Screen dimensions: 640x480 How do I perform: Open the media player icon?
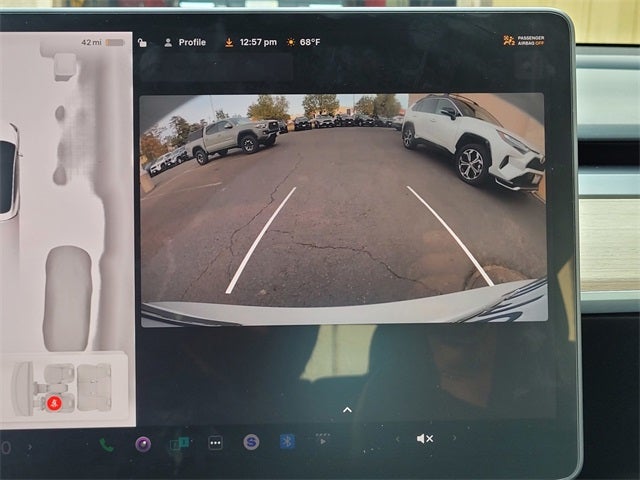tap(323, 440)
